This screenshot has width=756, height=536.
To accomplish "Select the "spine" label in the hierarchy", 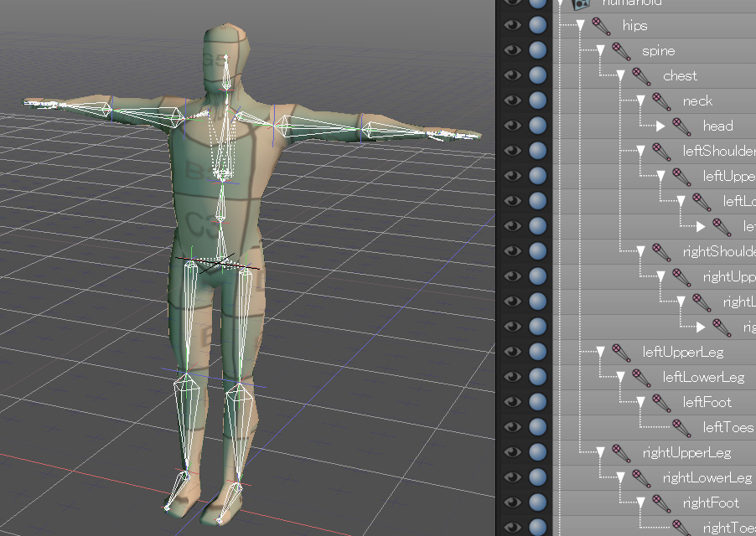I will click(x=659, y=52).
